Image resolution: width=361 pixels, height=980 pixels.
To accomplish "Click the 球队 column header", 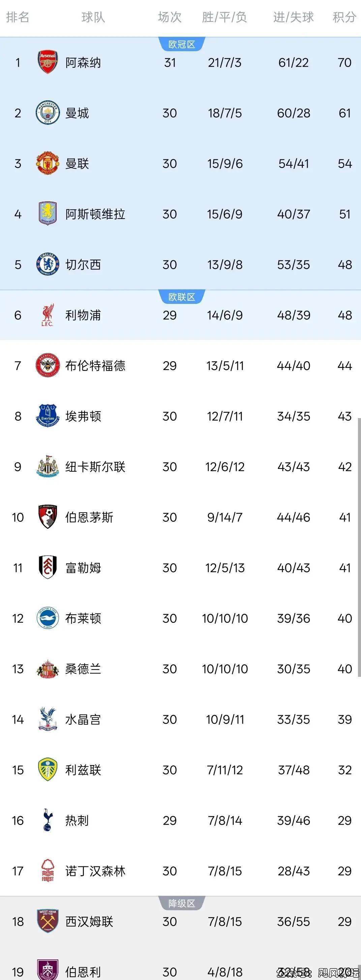I will point(93,17).
